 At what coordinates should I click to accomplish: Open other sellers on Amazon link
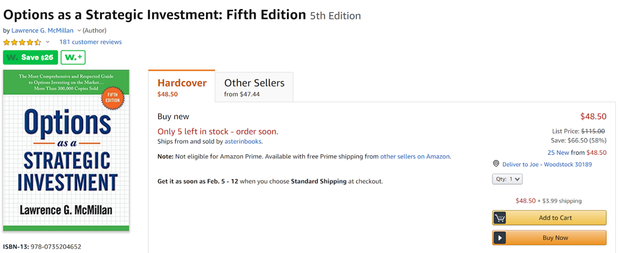(x=415, y=157)
